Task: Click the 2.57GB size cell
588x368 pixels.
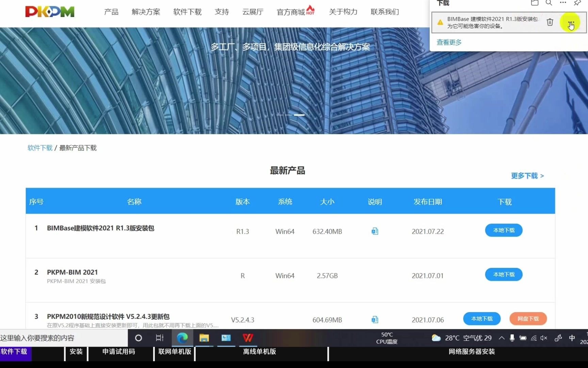Action: click(x=327, y=276)
